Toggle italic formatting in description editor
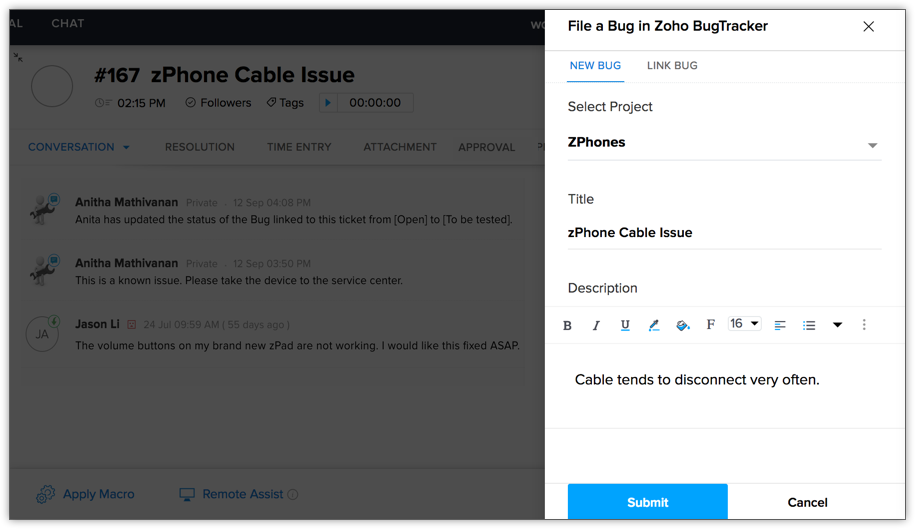The image size is (915, 529). coord(596,325)
